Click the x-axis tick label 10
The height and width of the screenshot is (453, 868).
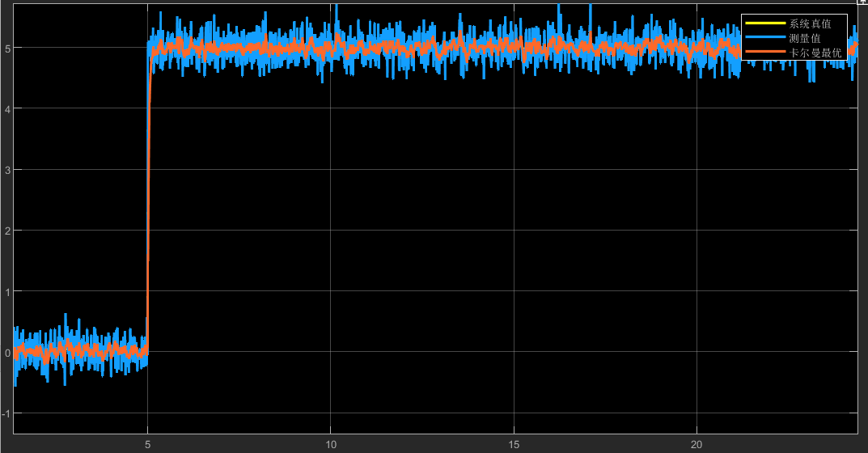click(x=331, y=445)
